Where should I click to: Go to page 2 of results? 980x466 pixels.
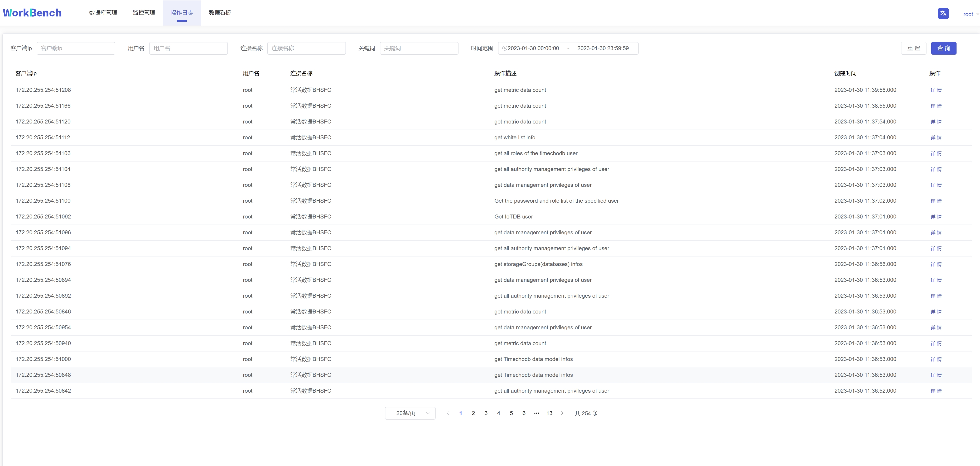click(473, 413)
